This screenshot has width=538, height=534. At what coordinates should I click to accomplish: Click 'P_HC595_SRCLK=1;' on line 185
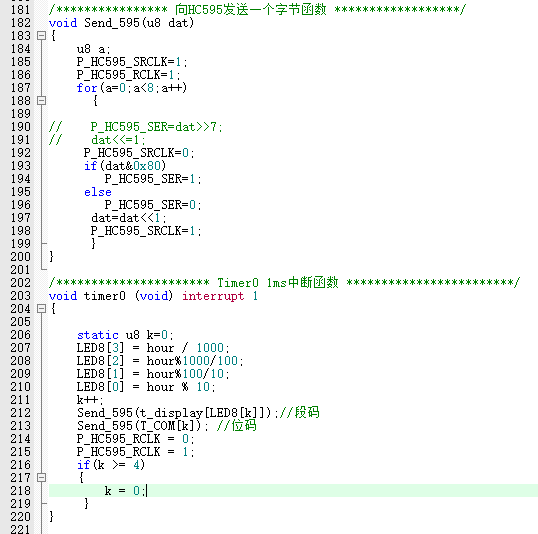click(x=132, y=62)
